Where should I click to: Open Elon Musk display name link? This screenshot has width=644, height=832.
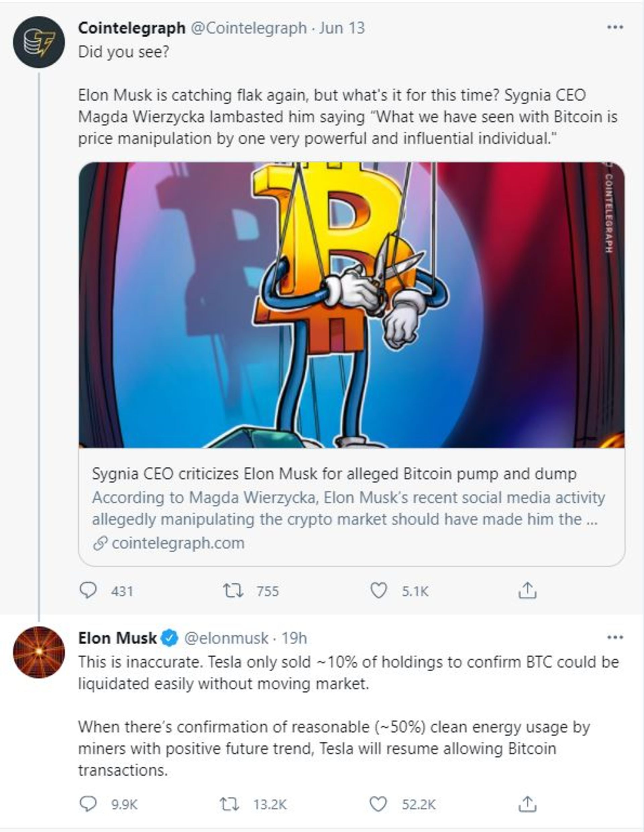(117, 638)
